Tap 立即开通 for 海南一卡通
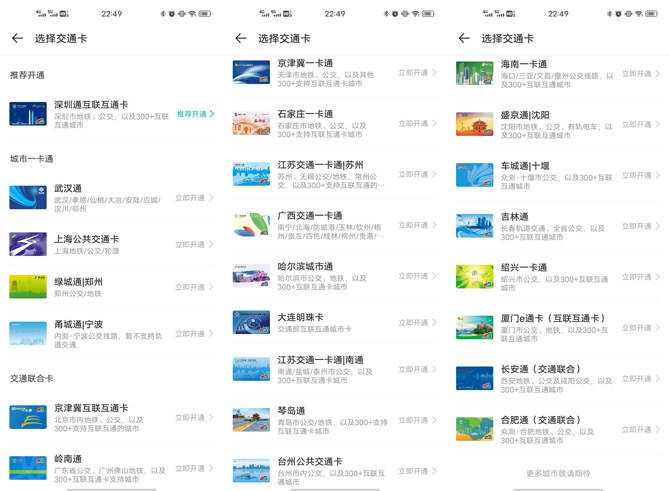This screenshot has width=670, height=491. 641,74
